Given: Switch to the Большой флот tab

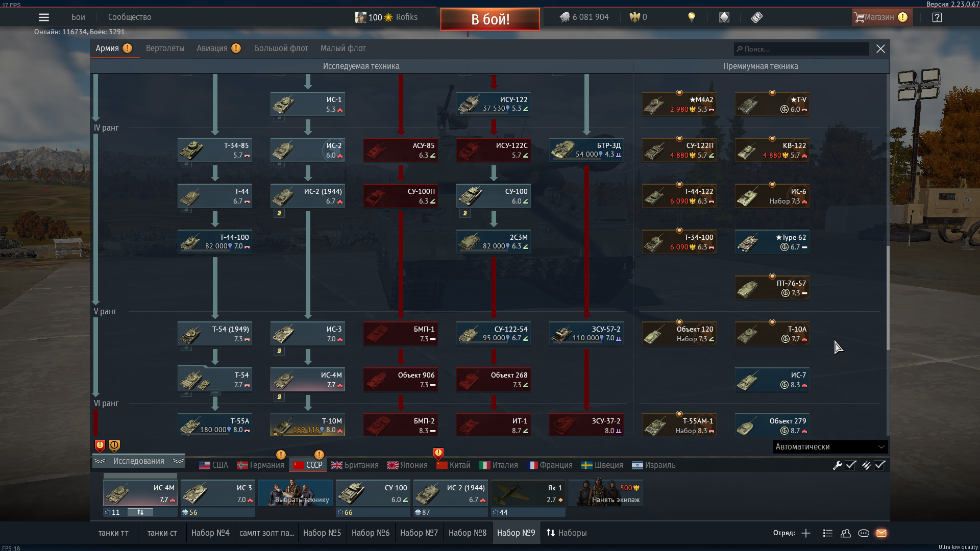Looking at the screenshot, I should [x=281, y=48].
